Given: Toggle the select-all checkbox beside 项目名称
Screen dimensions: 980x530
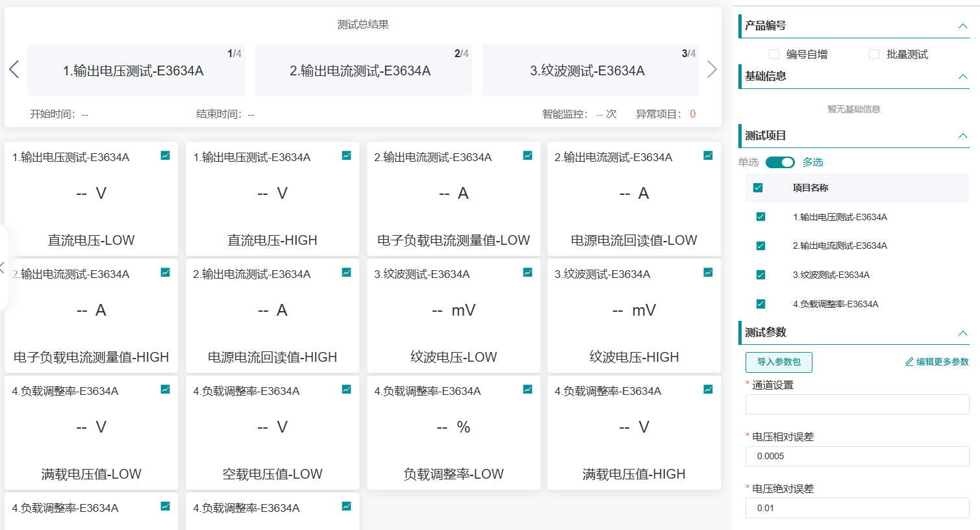Looking at the screenshot, I should point(758,188).
